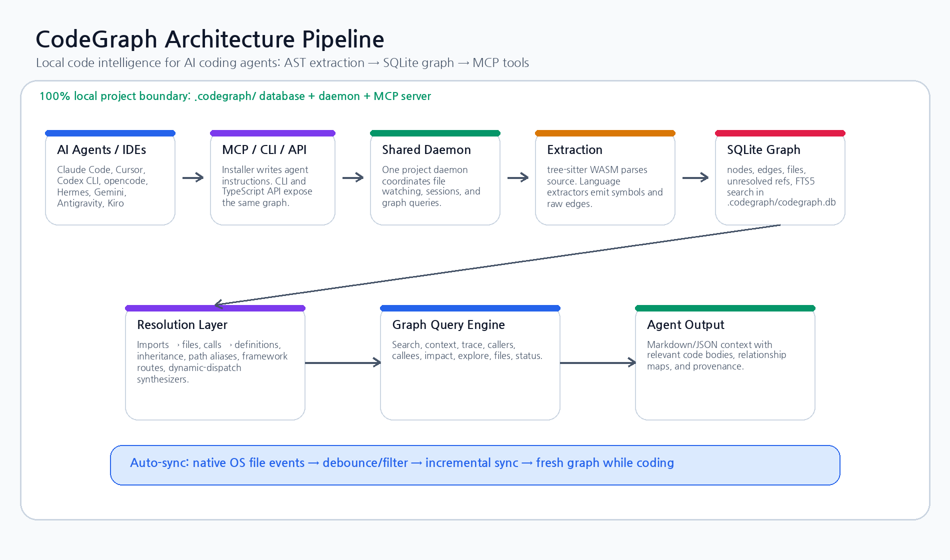The width and height of the screenshot is (950, 560).
Task: Click 'nodes, edges, files,' text in SQLite card
Action: click(766, 170)
